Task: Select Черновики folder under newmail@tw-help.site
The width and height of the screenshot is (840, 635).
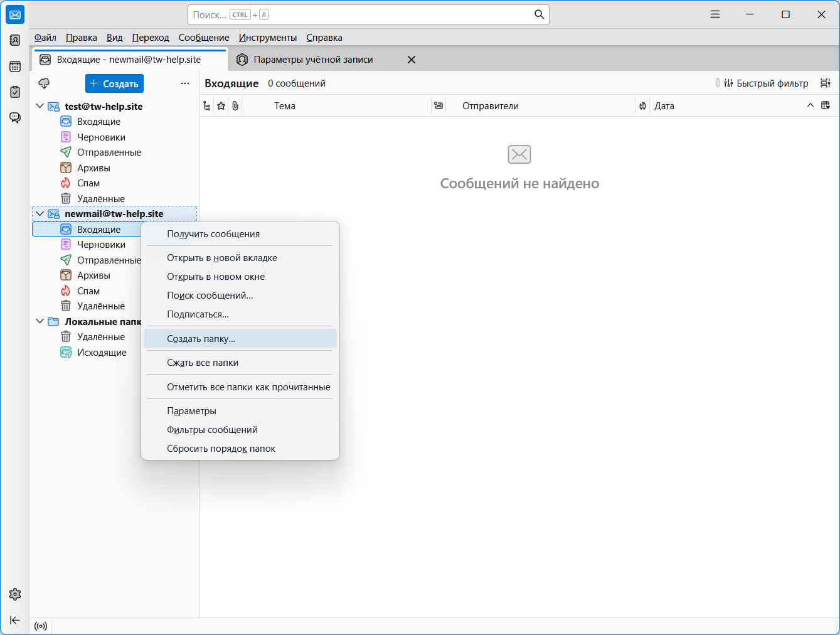Action: (x=88, y=245)
